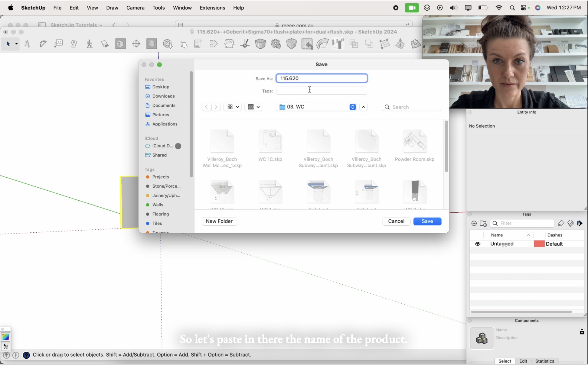Switch to the Statistics tab
The width and height of the screenshot is (588, 365).
pyautogui.click(x=544, y=361)
